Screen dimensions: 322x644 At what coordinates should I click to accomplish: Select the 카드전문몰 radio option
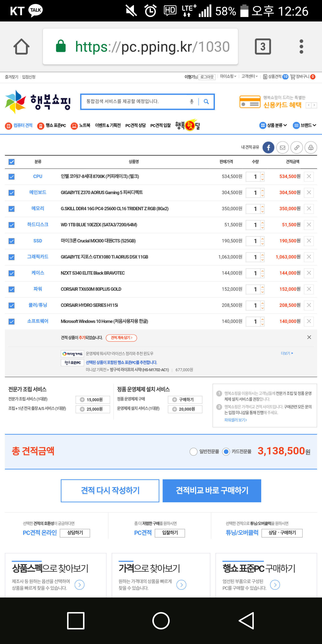226,451
